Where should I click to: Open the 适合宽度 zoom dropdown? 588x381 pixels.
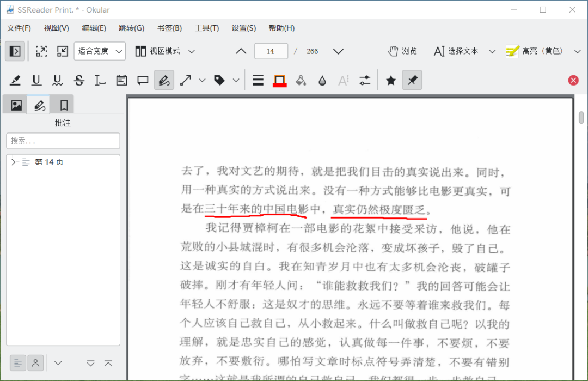(100, 51)
